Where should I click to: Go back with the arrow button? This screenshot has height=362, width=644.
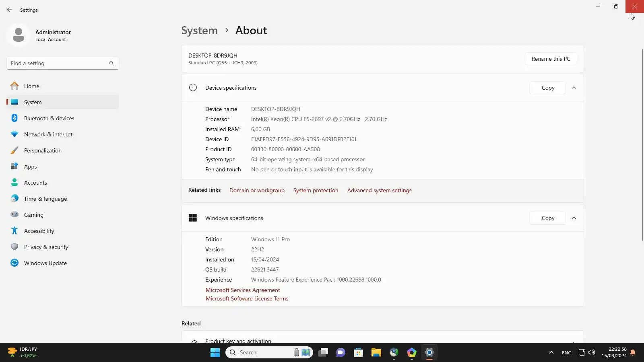pyautogui.click(x=10, y=10)
